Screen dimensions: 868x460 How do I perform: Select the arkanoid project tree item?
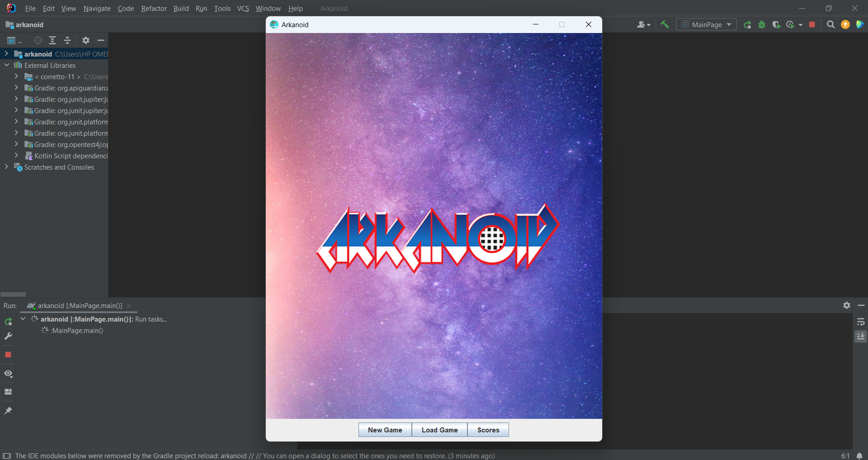(54, 54)
